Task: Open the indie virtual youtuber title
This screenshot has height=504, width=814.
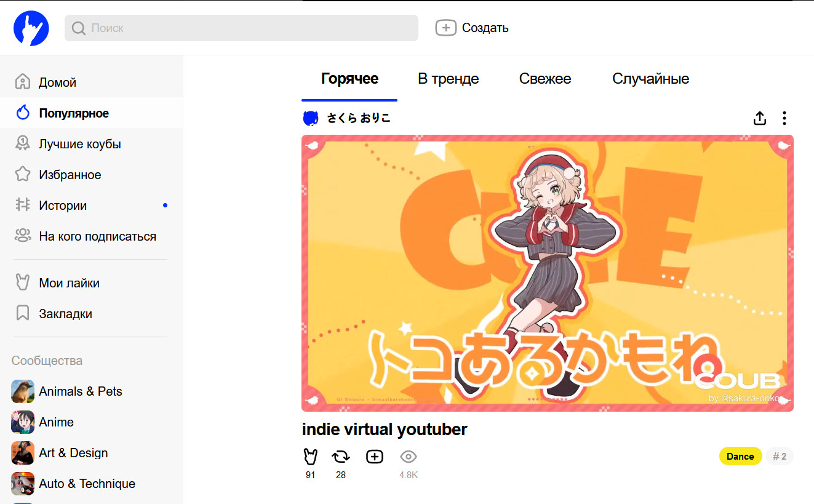Action: tap(385, 430)
